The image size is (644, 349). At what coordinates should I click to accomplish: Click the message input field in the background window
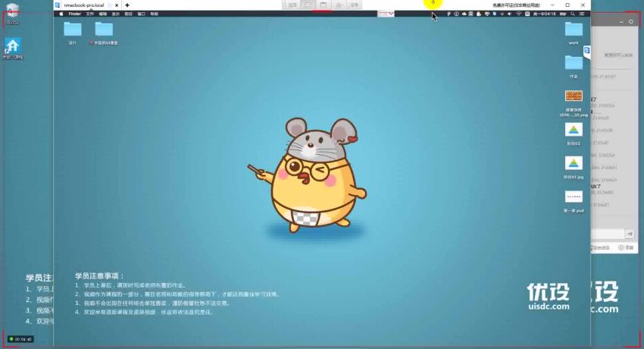pos(608,234)
